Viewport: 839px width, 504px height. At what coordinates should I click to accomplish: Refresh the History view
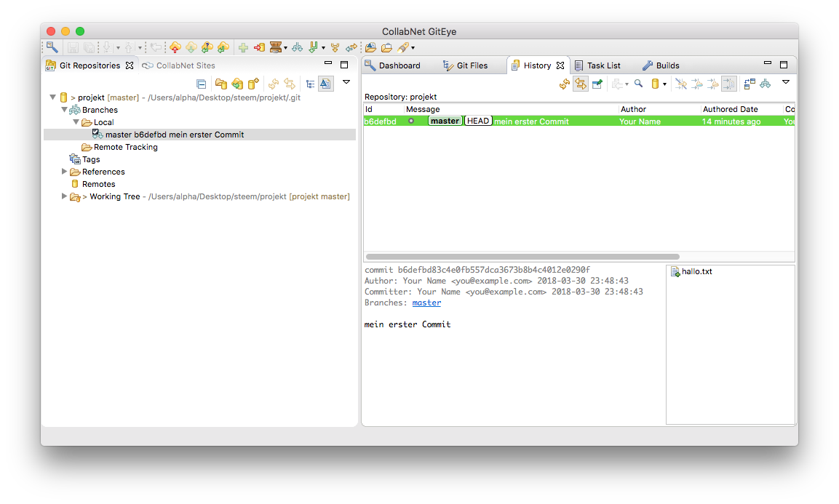[565, 84]
